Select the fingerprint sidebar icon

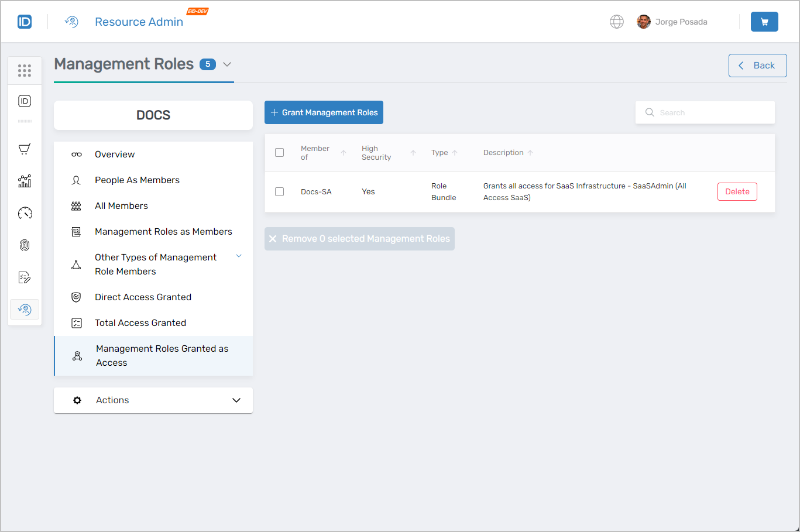[x=24, y=245]
